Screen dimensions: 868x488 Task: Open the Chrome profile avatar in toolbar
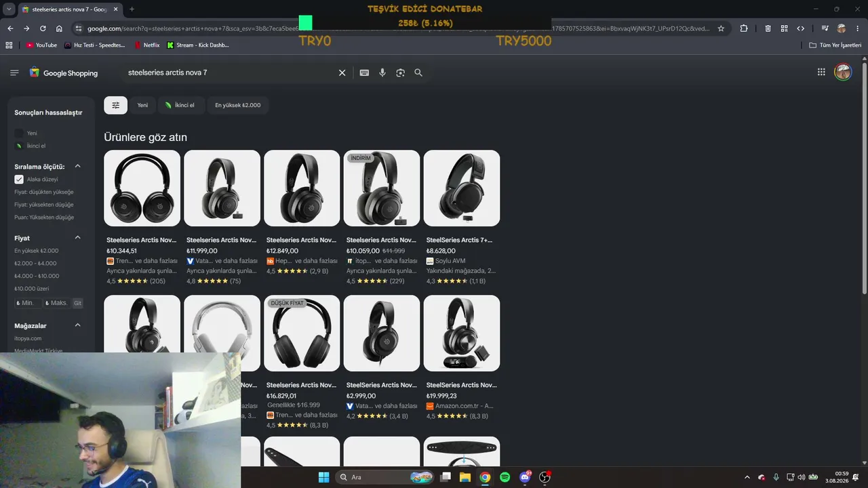(x=842, y=28)
